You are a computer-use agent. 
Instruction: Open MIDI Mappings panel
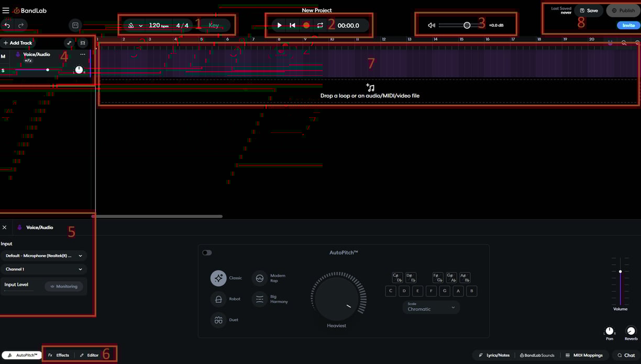[584, 355]
